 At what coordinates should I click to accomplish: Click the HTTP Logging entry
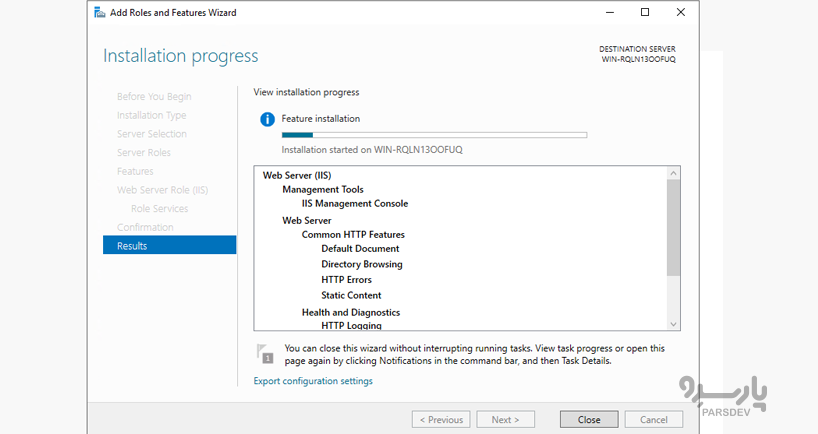click(x=351, y=326)
